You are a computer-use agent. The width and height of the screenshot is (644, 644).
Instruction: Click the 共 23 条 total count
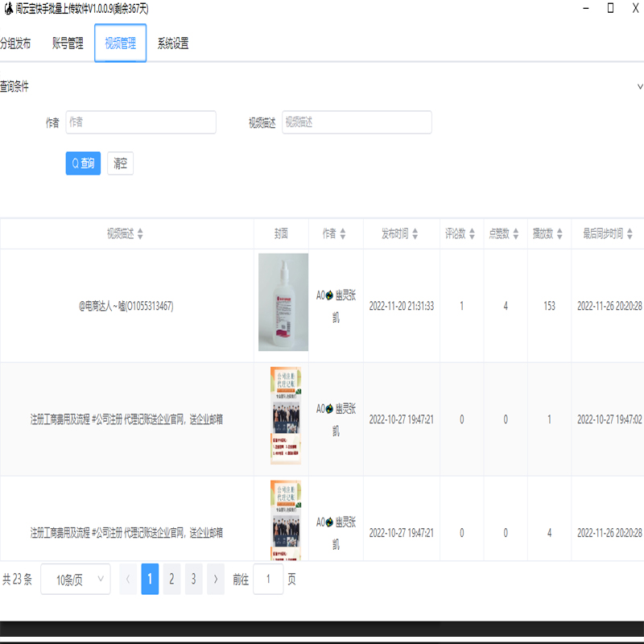17,579
